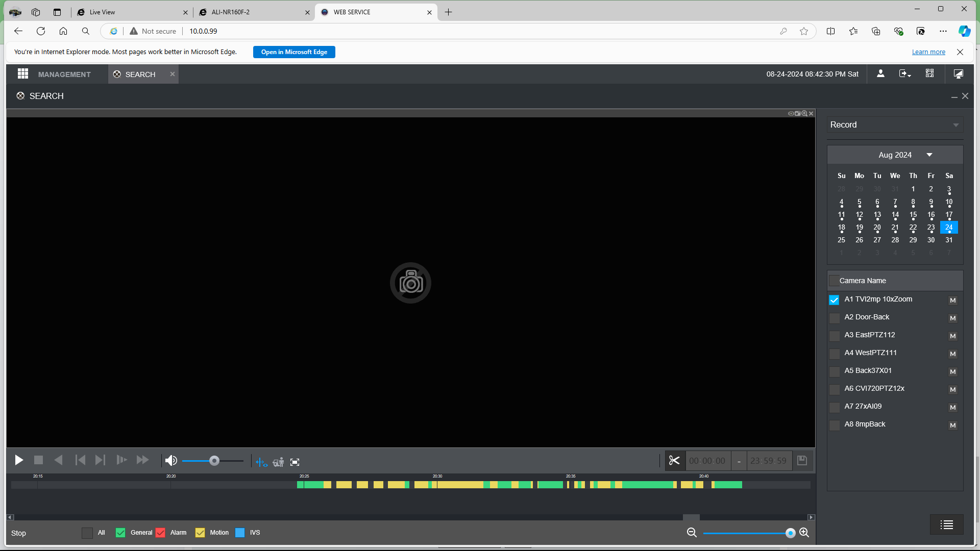Image resolution: width=980 pixels, height=551 pixels.
Task: Open the scissors clip tool
Action: 674,461
